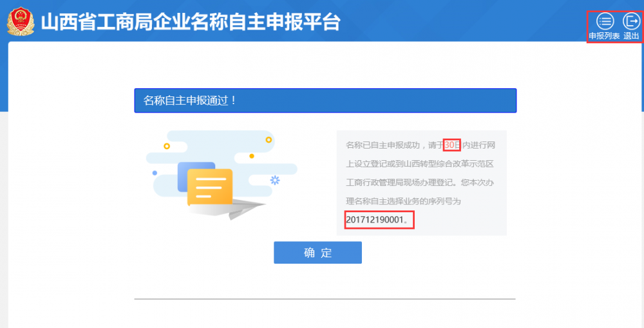Click the text 名称已自主申报成功
644x328 pixels.
(x=383, y=145)
